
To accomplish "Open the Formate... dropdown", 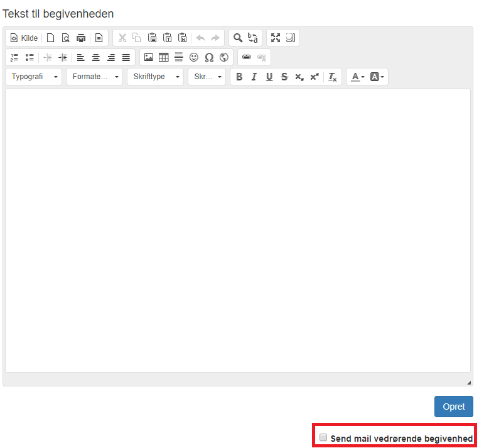I will [94, 77].
